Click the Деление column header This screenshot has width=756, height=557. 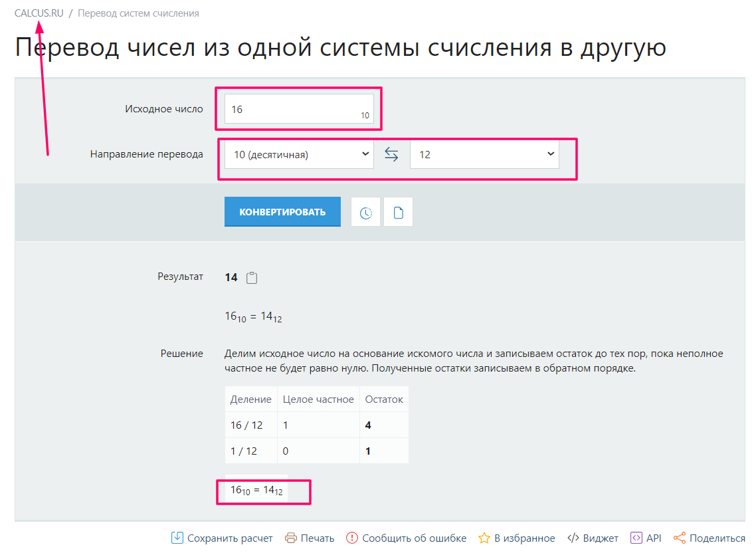pyautogui.click(x=250, y=399)
